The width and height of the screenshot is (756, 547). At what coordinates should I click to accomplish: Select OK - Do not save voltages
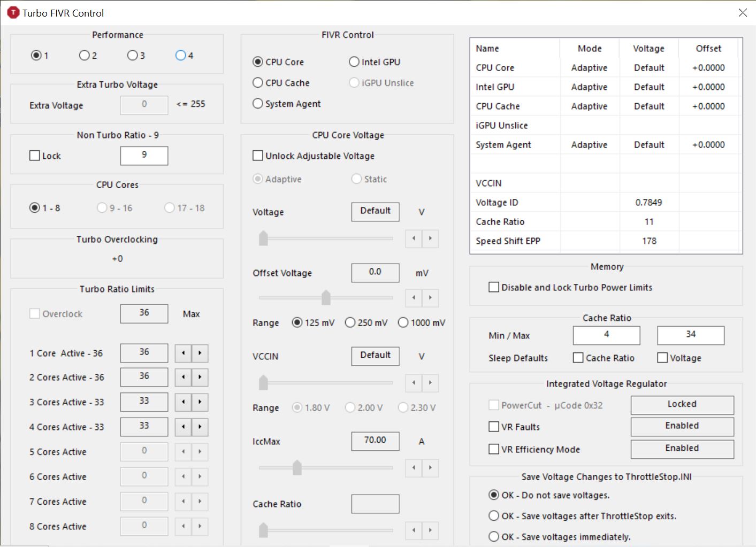coord(494,495)
